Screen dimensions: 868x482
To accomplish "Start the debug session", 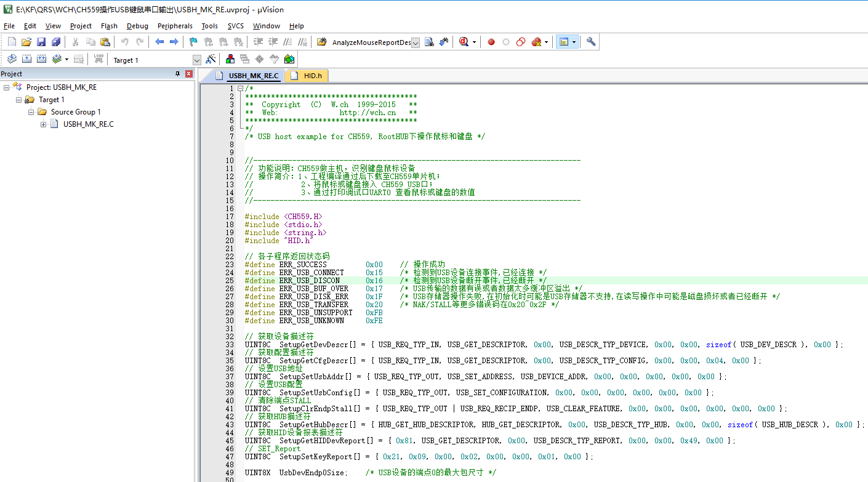I will 464,42.
